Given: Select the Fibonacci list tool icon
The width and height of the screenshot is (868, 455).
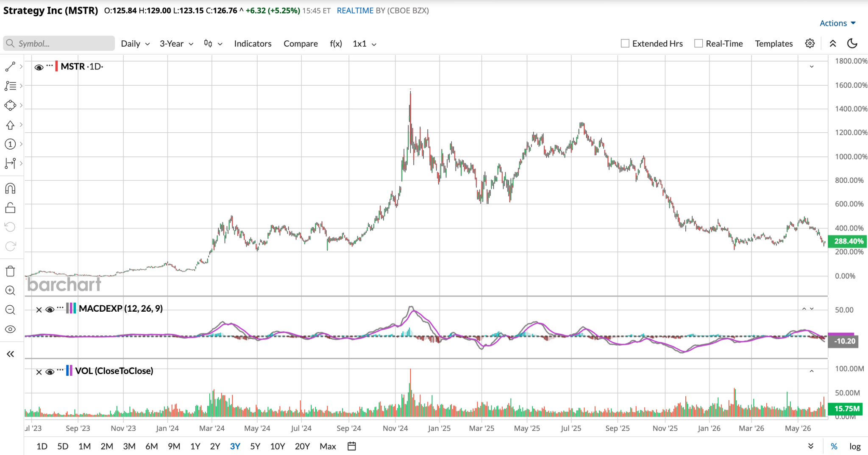Looking at the screenshot, I should pyautogui.click(x=10, y=86).
